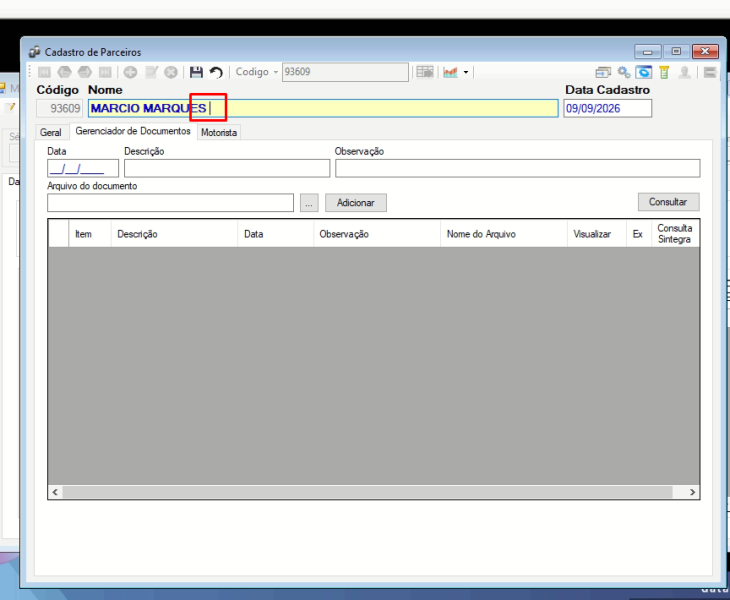Viewport: 730px width, 600px height.
Task: Click the browse file ellipsis button
Action: coord(309,203)
